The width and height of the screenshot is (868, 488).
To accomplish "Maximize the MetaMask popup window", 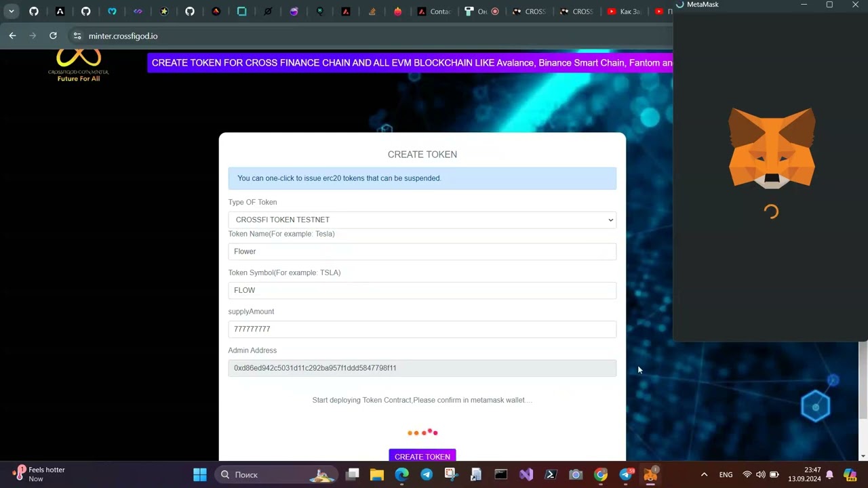I will click(x=829, y=5).
